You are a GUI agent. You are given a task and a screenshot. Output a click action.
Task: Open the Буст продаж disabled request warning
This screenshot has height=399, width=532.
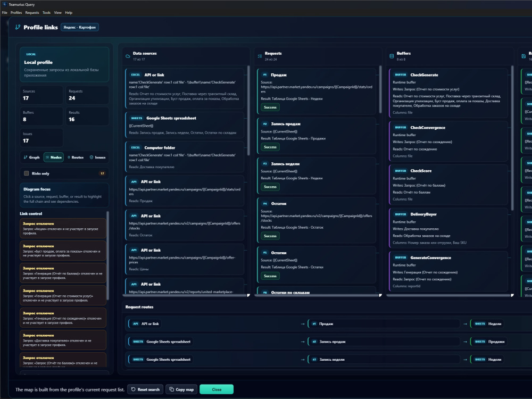pyautogui.click(x=63, y=251)
